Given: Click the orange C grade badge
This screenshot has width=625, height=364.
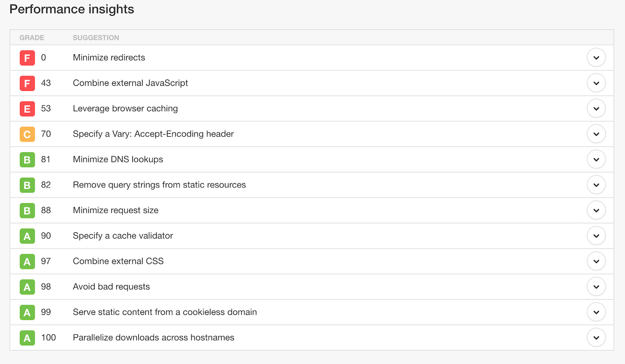Looking at the screenshot, I should pyautogui.click(x=27, y=134).
